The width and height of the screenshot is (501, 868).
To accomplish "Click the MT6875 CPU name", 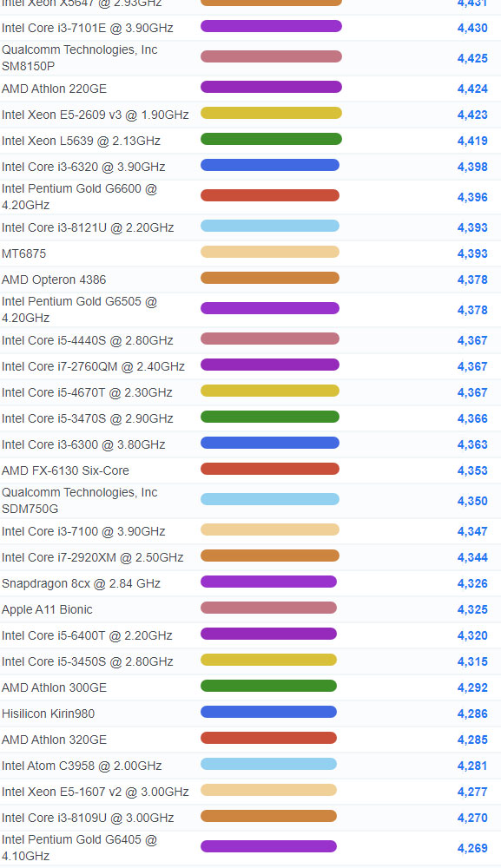I will click(x=23, y=253).
